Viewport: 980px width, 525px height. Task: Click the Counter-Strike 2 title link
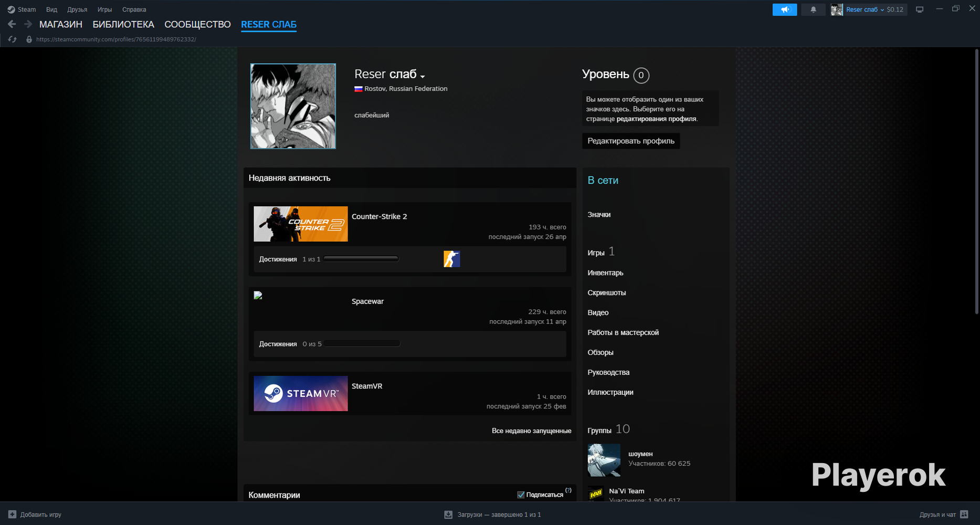(379, 217)
